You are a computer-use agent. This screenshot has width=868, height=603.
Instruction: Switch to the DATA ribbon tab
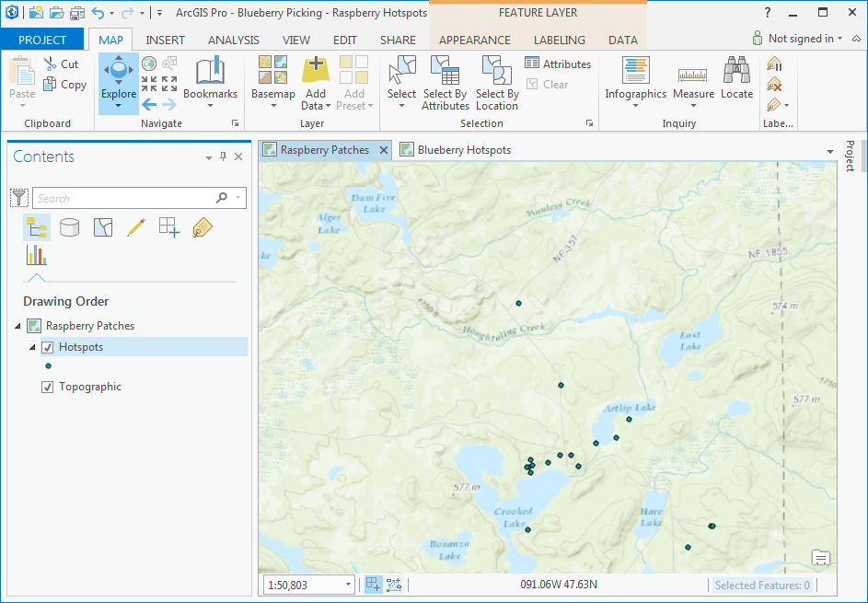click(x=623, y=40)
